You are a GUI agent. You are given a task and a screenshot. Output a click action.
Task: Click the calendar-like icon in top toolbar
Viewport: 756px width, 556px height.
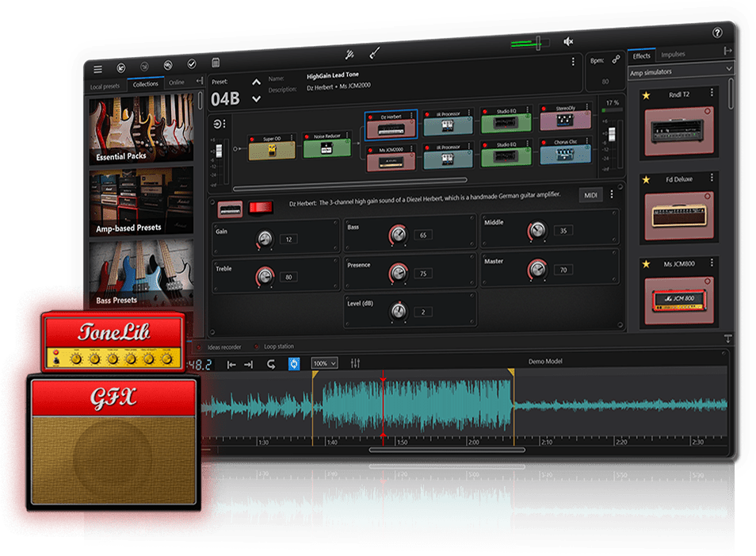click(216, 62)
